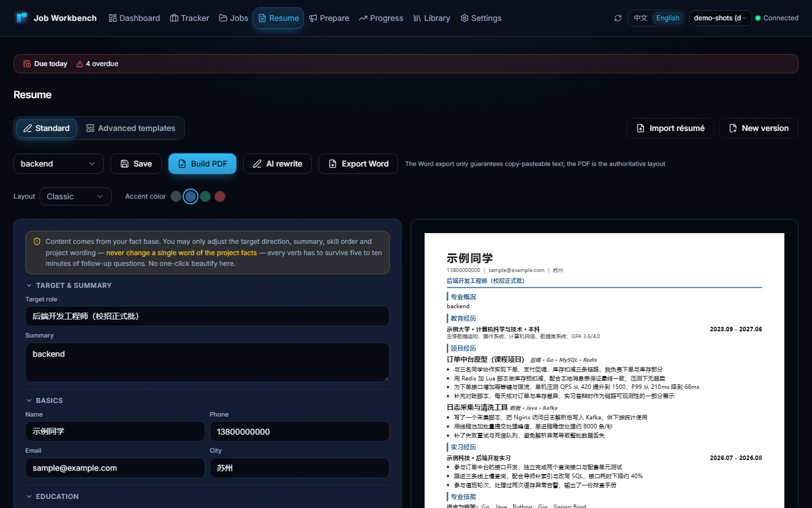Collapse the Education section
This screenshot has height=508, width=812.
(x=52, y=497)
